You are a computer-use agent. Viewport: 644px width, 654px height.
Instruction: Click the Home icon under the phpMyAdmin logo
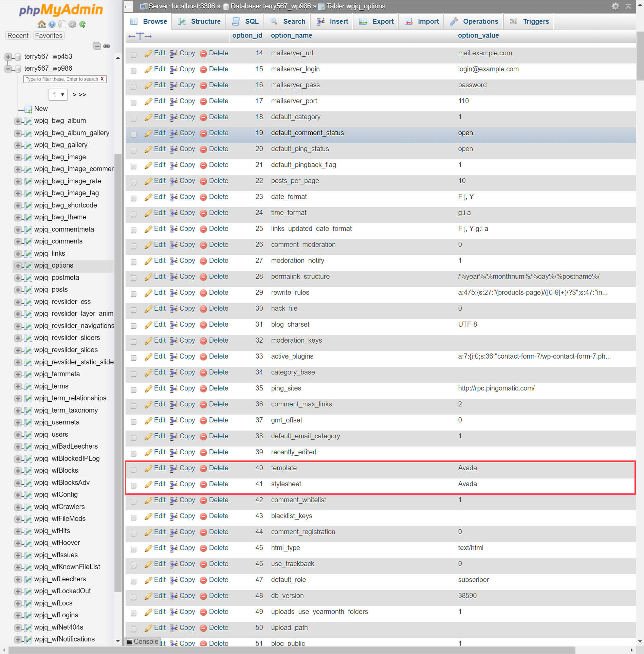point(41,24)
